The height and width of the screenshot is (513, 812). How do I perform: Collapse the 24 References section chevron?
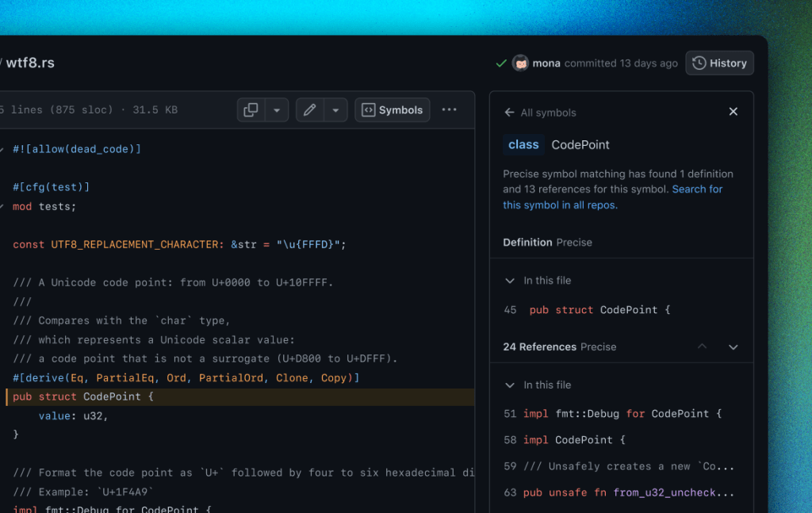tap(702, 346)
